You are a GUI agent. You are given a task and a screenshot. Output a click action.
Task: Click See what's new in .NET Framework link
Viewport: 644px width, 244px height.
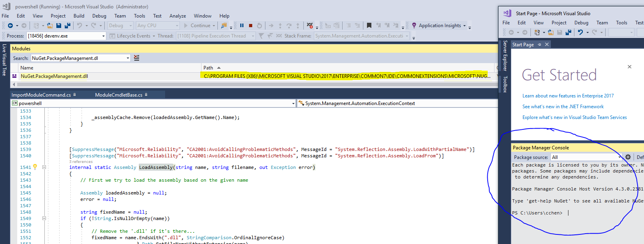point(563,107)
